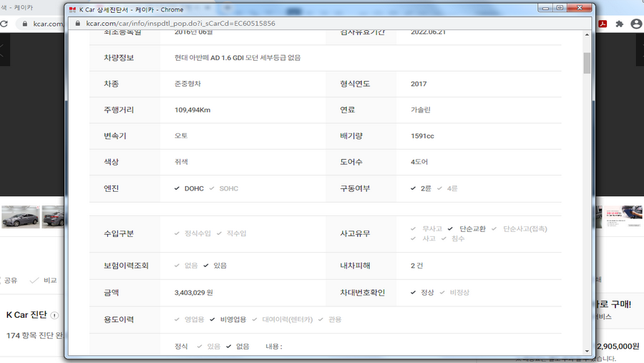Click the info icon beside K Car 진단

(x=54, y=315)
